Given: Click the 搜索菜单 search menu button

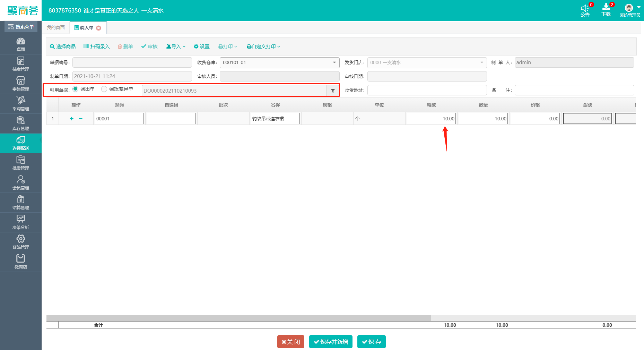Looking at the screenshot, I should coord(21,27).
